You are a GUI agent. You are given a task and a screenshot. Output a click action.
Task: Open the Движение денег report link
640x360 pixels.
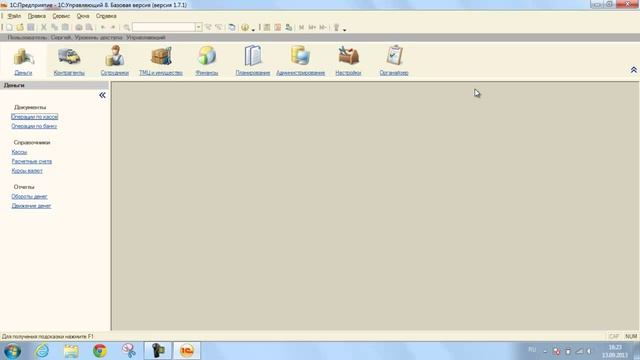[31, 206]
